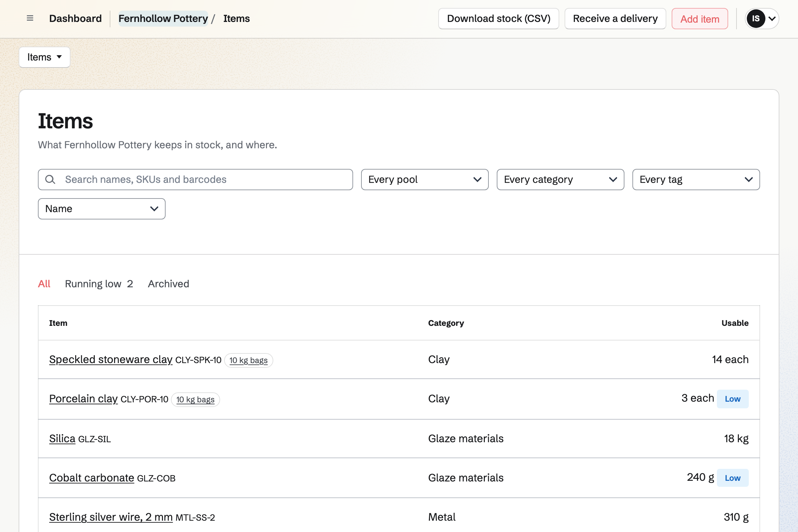The height and width of the screenshot is (532, 798).
Task: Switch to Archived tab
Action: tap(168, 284)
